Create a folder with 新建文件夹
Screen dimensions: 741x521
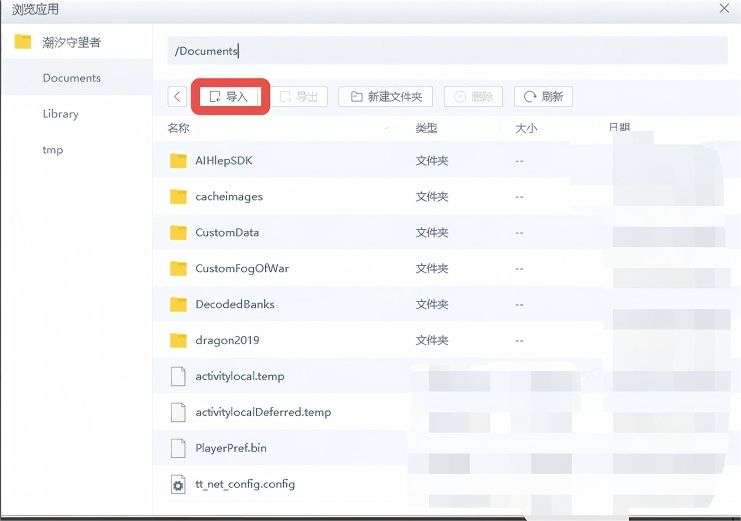386,96
